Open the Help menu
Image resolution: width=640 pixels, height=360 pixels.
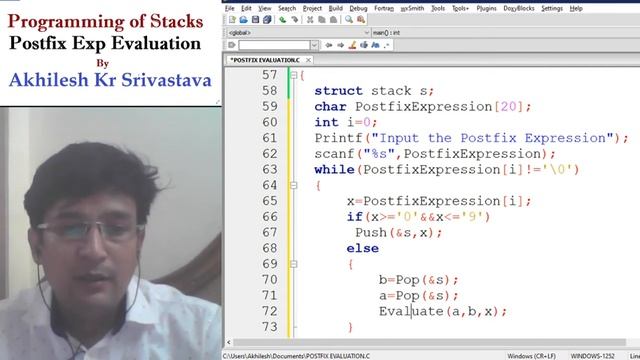coord(576,8)
